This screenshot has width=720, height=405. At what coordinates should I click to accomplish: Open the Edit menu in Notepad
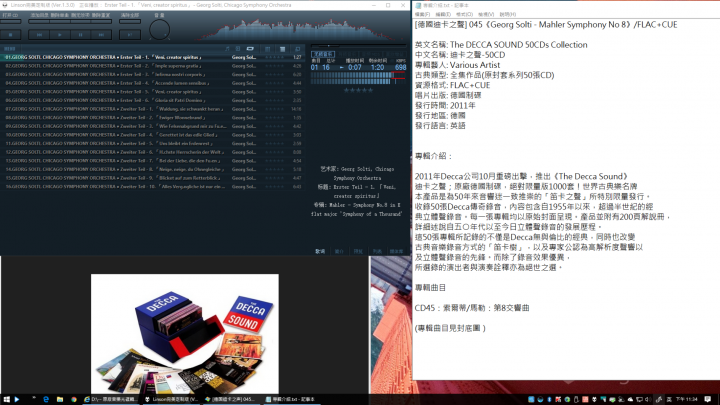[443, 15]
